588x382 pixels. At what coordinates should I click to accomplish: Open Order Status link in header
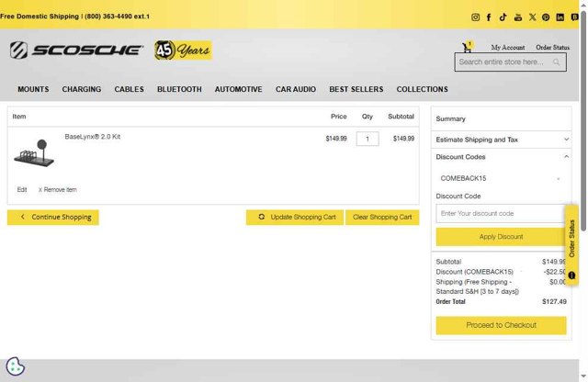click(552, 47)
